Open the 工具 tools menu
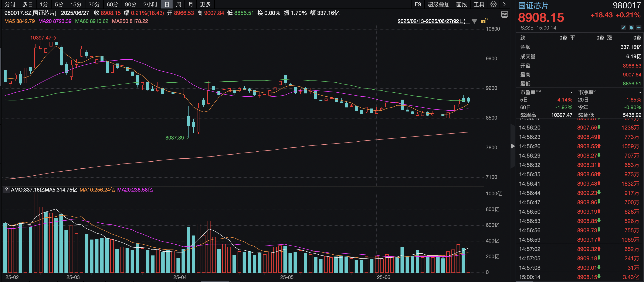 coord(479,4)
